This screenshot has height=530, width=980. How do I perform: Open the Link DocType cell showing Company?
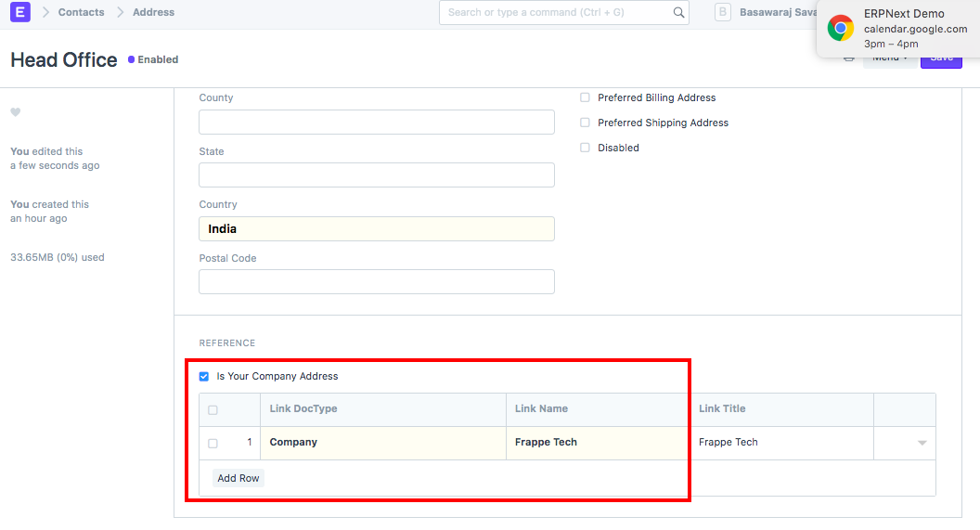tap(382, 443)
